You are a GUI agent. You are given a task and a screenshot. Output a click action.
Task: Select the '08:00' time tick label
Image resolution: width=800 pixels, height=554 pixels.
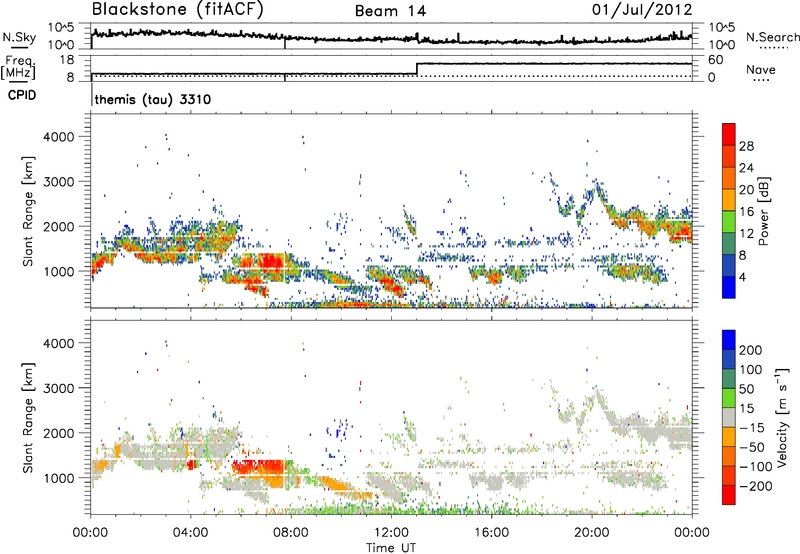[291, 533]
